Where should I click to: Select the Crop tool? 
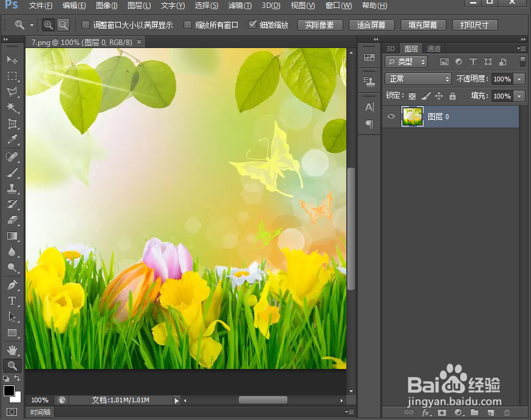pos(12,123)
